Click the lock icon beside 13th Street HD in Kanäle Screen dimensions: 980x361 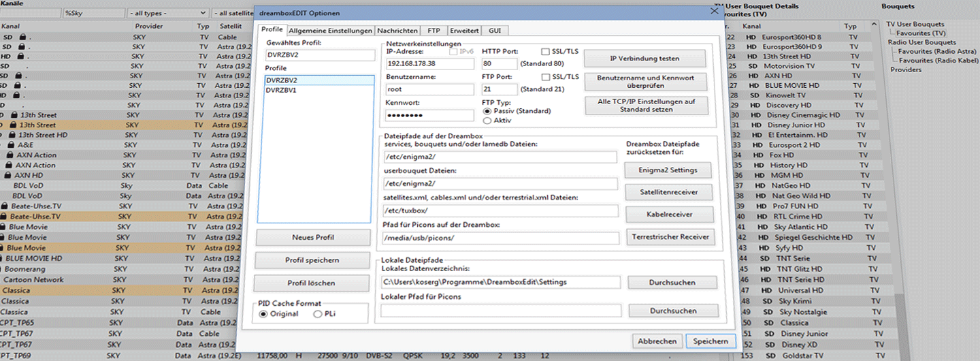point(12,135)
